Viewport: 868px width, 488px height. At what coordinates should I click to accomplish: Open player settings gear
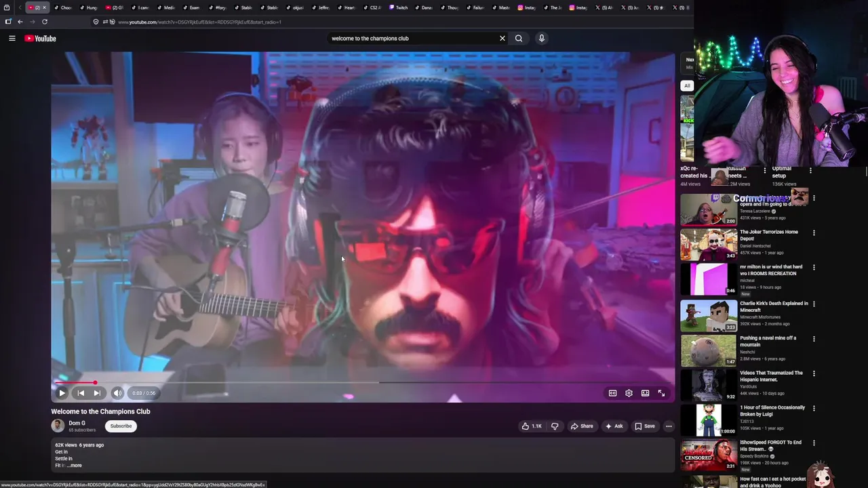tap(629, 393)
